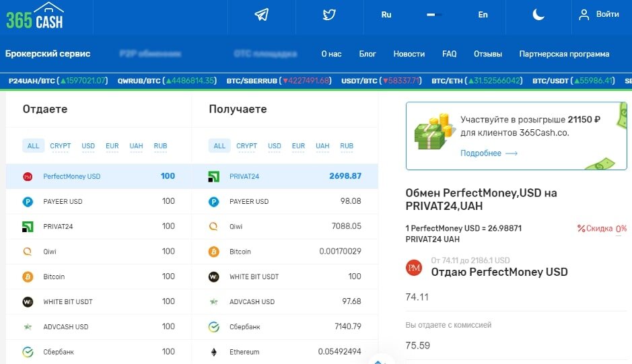
Task: Select USD filter under Отдаете
Action: pos(88,146)
